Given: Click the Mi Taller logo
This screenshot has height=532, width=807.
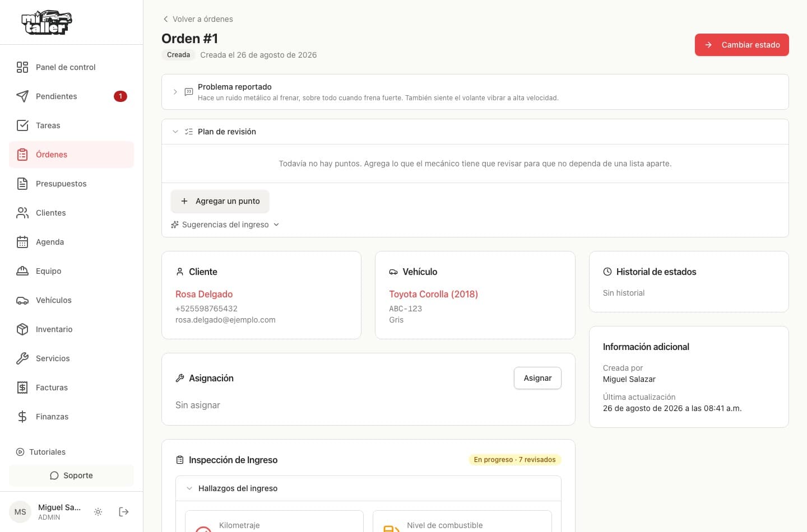Looking at the screenshot, I should (x=47, y=22).
